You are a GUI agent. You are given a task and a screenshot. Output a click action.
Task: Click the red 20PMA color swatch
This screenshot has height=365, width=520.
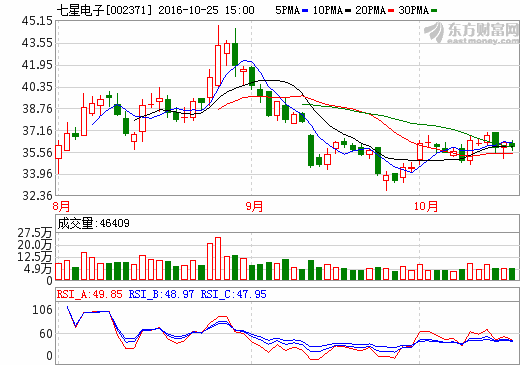(391, 11)
